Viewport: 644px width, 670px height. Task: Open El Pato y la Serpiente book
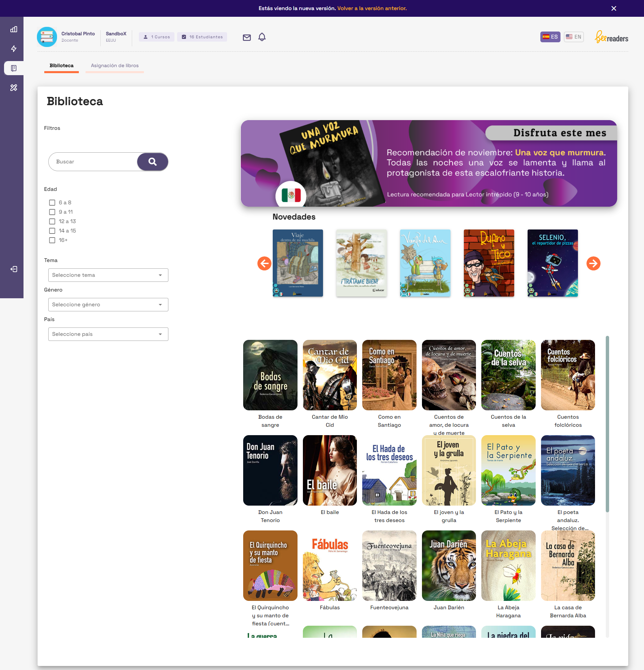coord(508,470)
